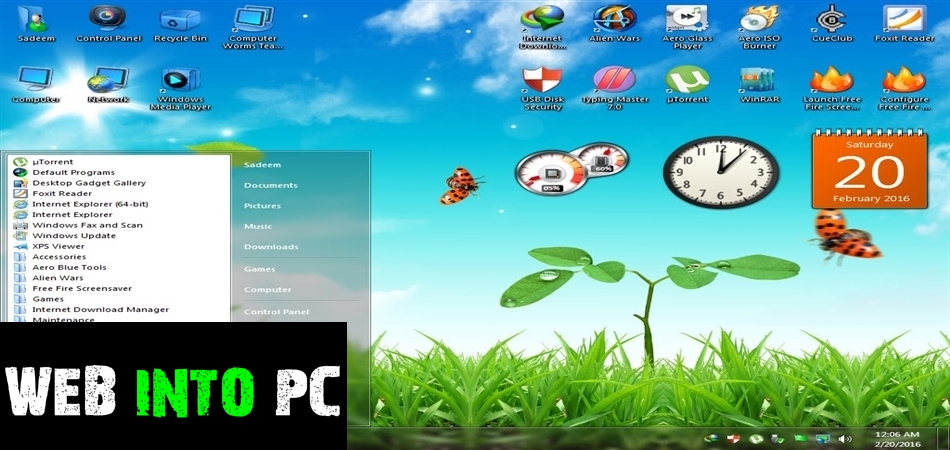950x450 pixels.
Task: Expand Free Fire Screensaver folder
Action: [120, 288]
